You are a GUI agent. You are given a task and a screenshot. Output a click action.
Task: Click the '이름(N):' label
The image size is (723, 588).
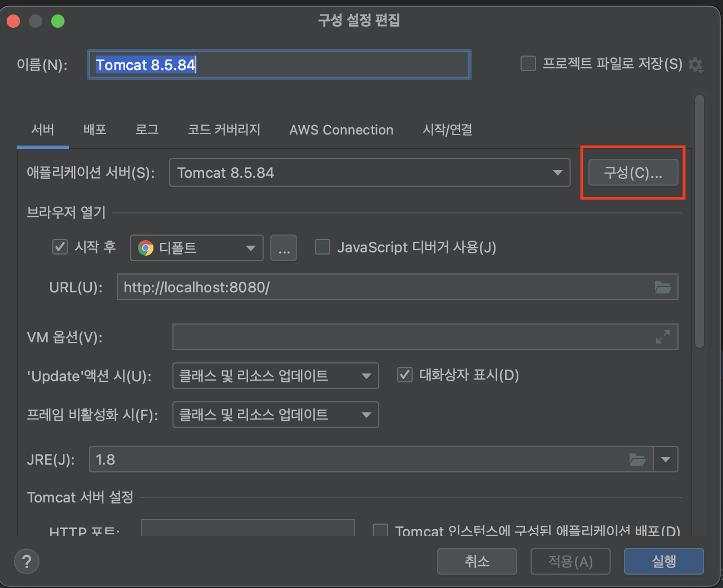tap(42, 64)
